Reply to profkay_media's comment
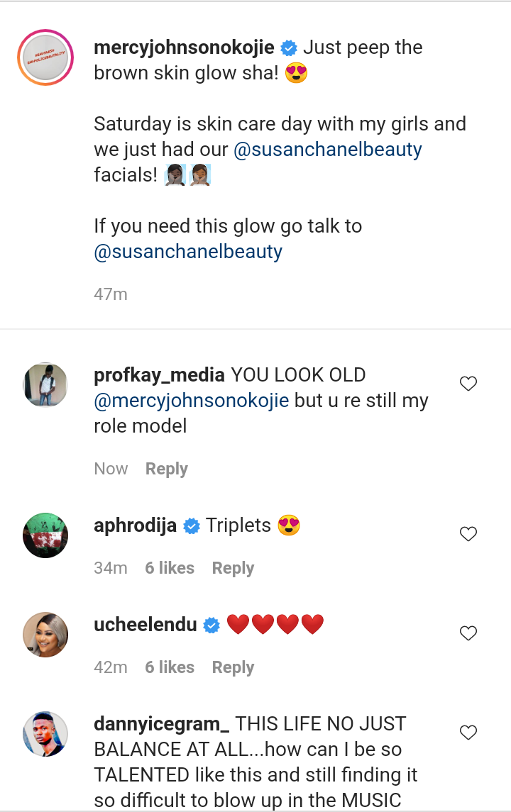The width and height of the screenshot is (511, 812). (x=167, y=469)
